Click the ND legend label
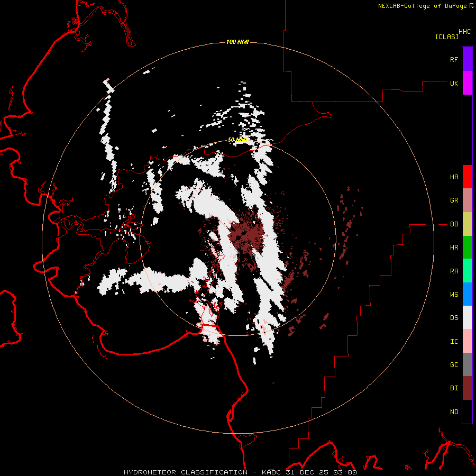This screenshot has height=476, width=476. tap(454, 411)
